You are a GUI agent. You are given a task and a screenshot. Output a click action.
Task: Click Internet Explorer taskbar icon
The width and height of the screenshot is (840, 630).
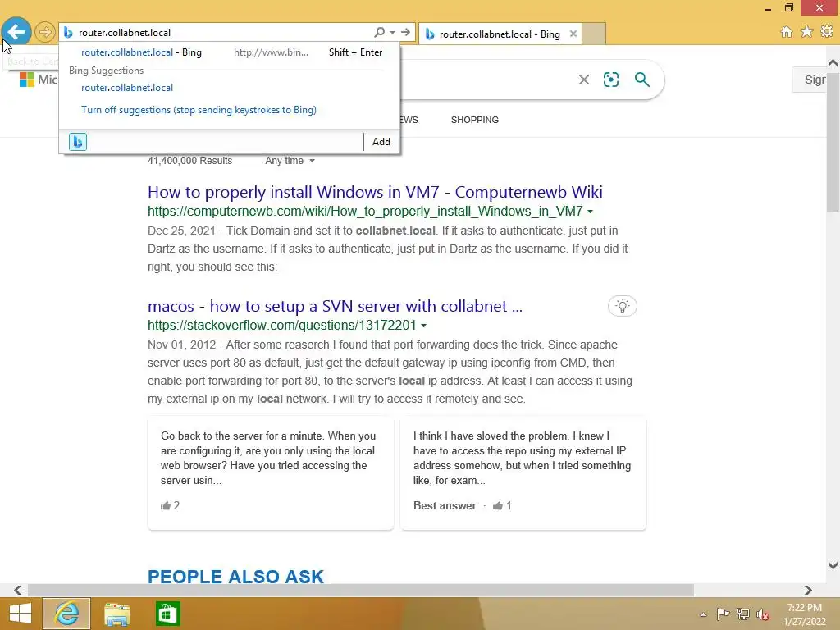tap(66, 614)
